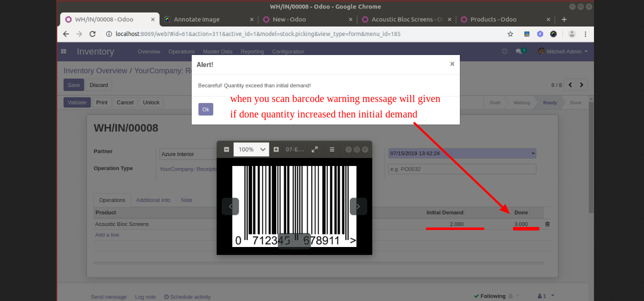Discard changes to the record
This screenshot has height=301, width=644.
point(99,85)
